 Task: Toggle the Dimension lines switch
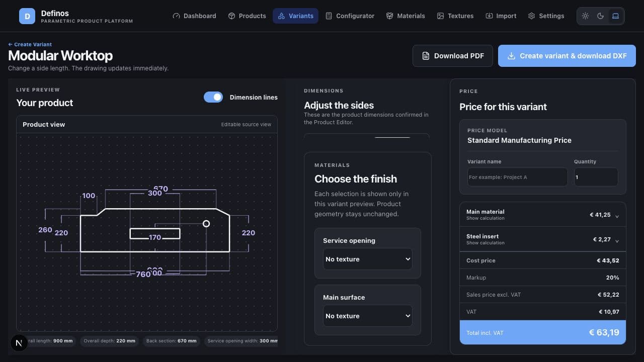pyautogui.click(x=213, y=97)
